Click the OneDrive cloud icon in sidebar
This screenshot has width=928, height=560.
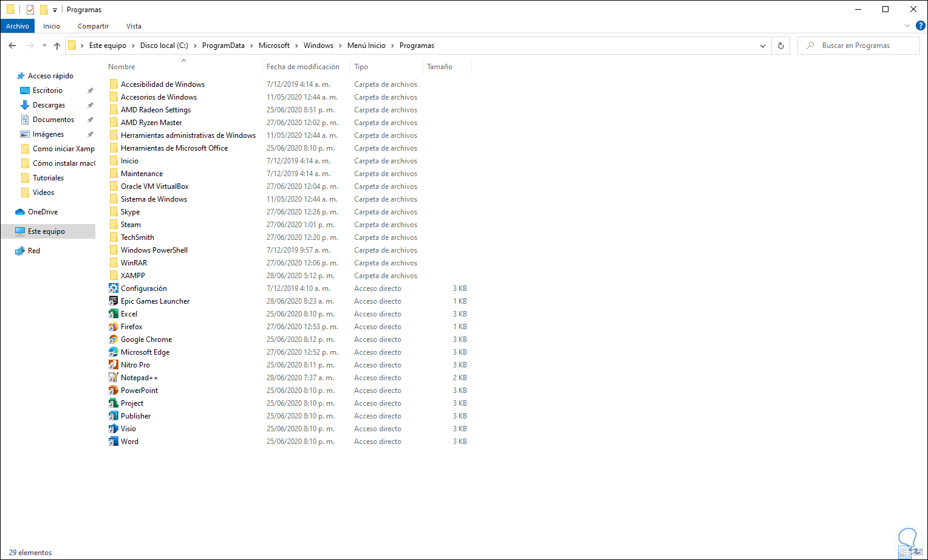[x=20, y=212]
